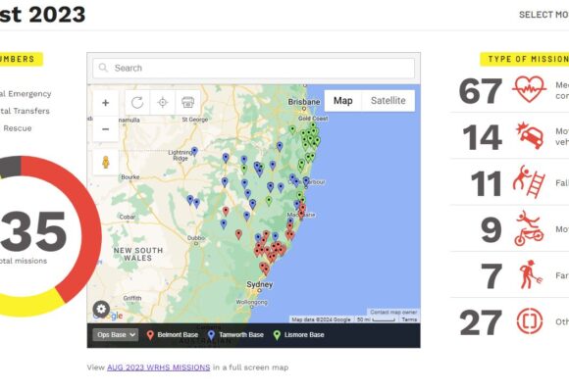Click the Google logo on the map
This screenshot has height=392, width=569.
108,316
